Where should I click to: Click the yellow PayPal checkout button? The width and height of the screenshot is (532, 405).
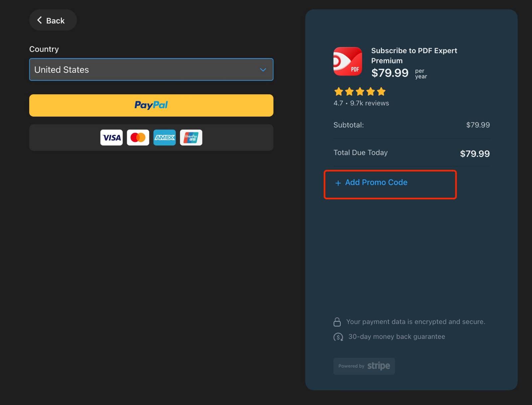(151, 105)
